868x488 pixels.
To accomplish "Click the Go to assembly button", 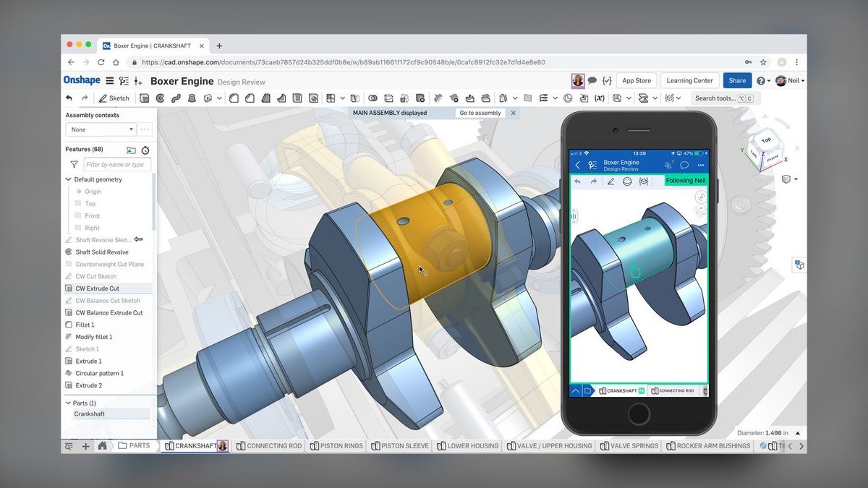I will (x=480, y=113).
